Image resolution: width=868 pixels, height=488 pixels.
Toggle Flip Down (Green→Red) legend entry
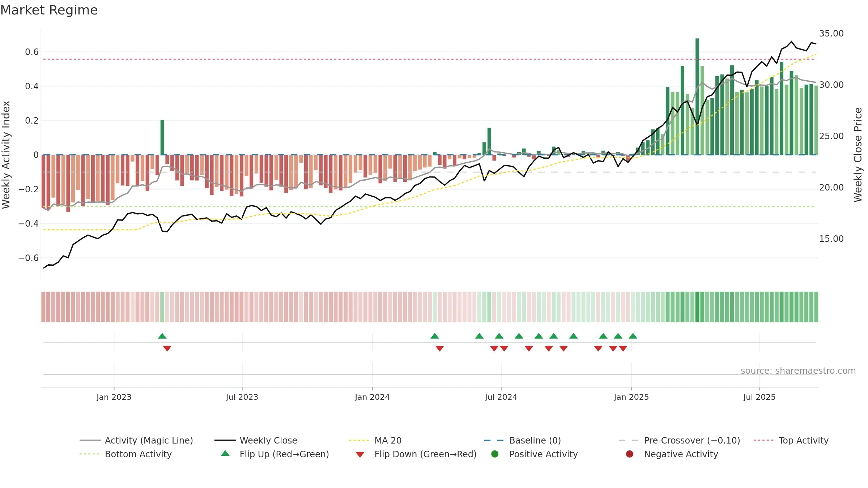click(416, 454)
